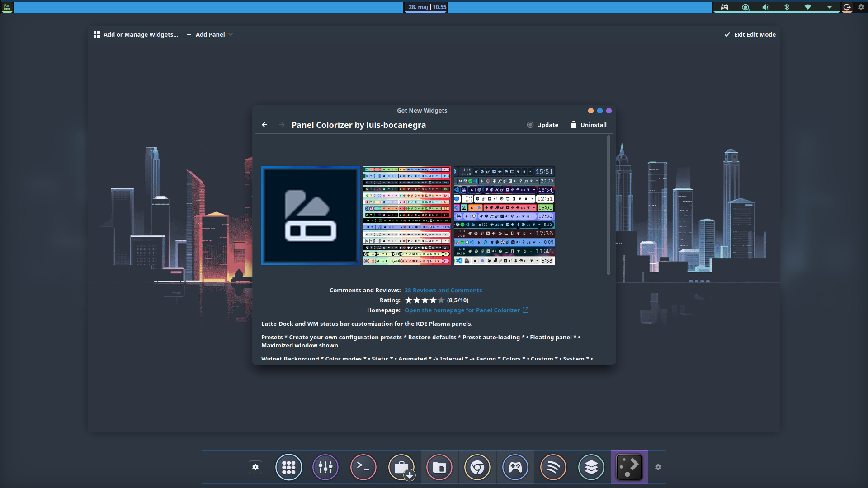Screen dimensions: 868x488
Task: Click the Presets feature description paragraph
Action: pos(421,341)
